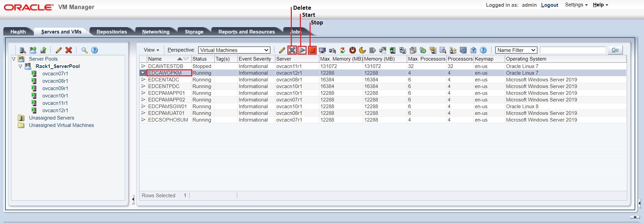Open the Name Filter dropdown

(x=516, y=50)
